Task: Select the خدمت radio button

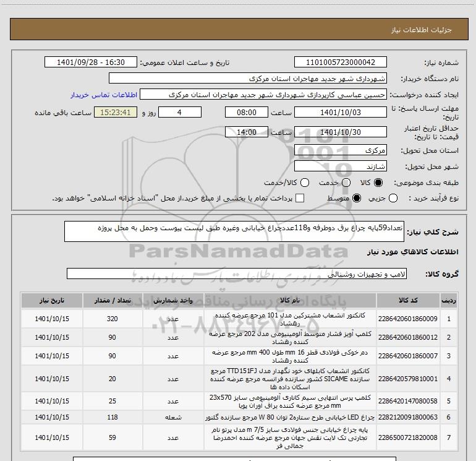Action: pos(346,183)
